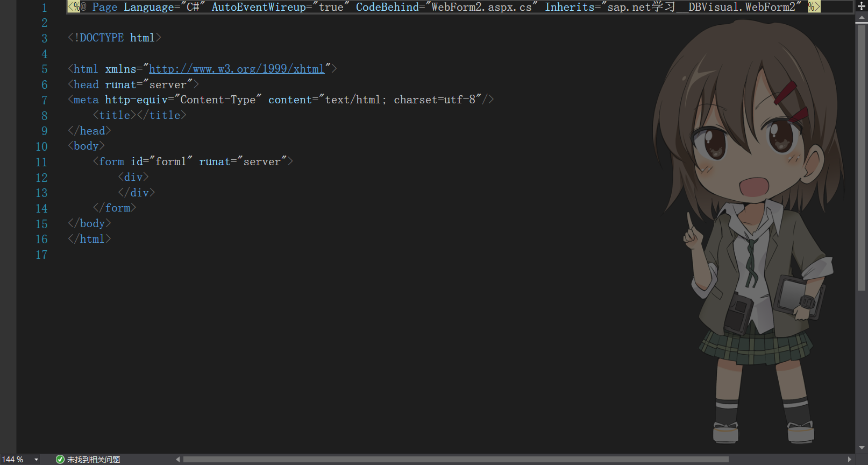Click line number 4 in the gutter
This screenshot has height=465, width=868.
pyautogui.click(x=45, y=54)
